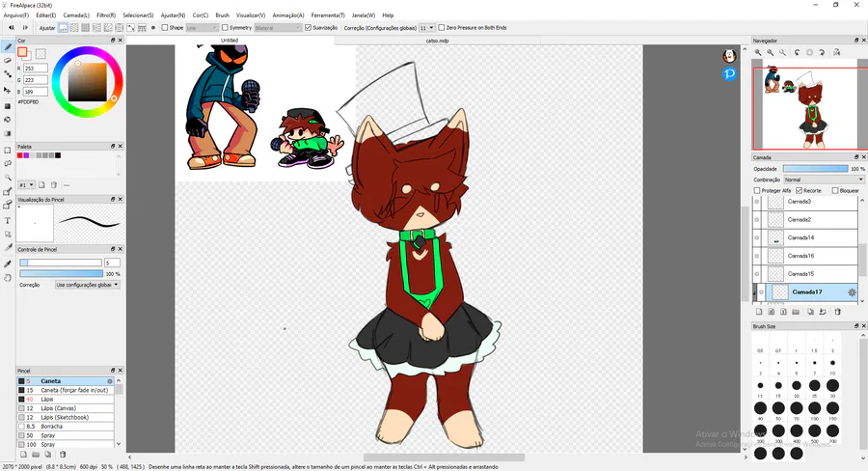
Task: Select the Gradient tool
Action: click(8, 133)
